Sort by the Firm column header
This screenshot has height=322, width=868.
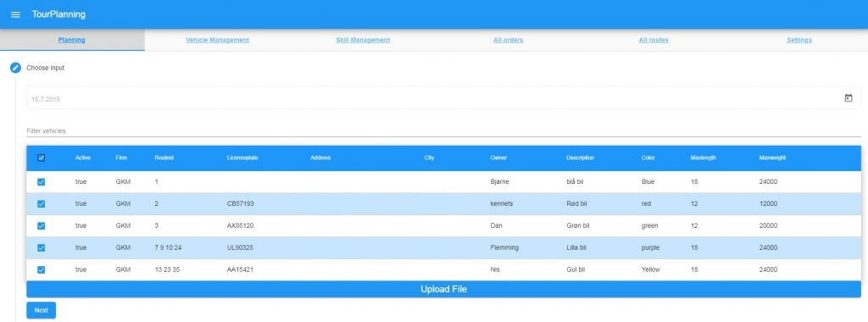(121, 158)
